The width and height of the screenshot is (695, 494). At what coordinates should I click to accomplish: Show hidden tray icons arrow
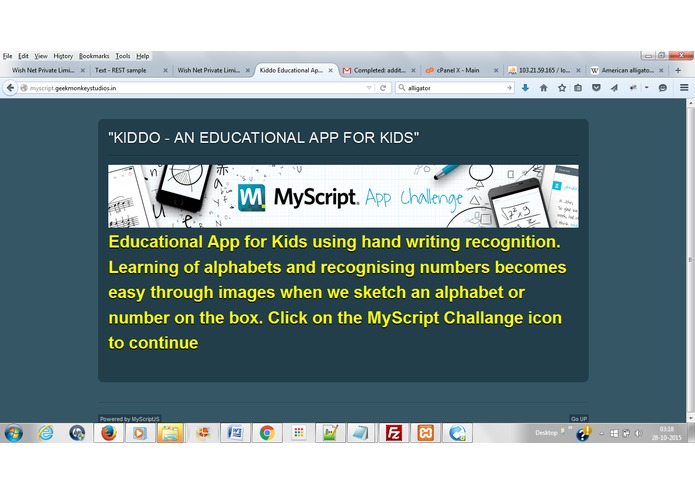(x=601, y=433)
